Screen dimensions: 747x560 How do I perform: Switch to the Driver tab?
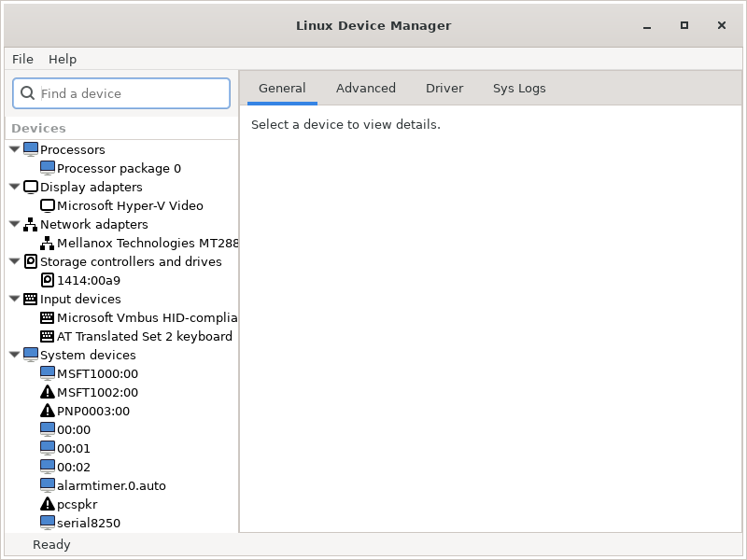click(444, 88)
